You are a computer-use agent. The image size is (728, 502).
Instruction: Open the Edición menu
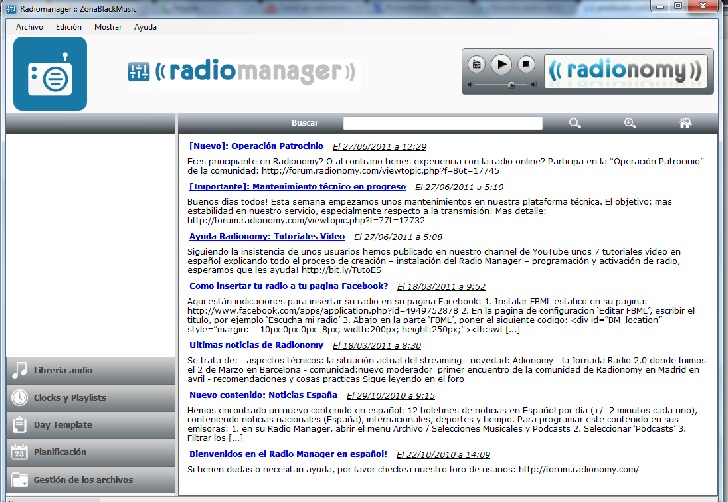[69, 27]
